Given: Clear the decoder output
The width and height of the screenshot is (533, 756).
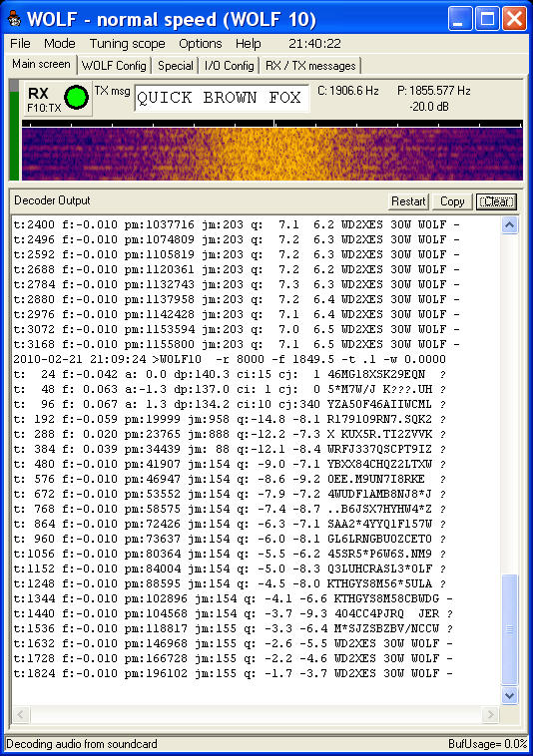Looking at the screenshot, I should coord(496,201).
